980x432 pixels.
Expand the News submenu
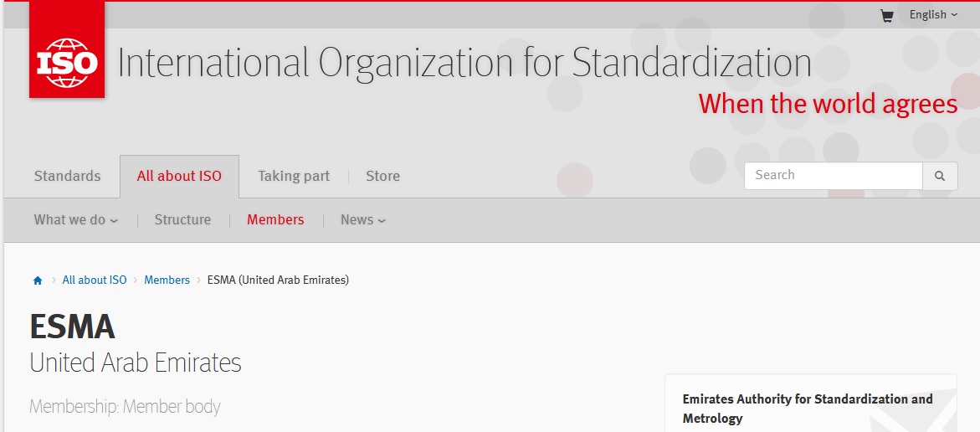click(x=362, y=220)
